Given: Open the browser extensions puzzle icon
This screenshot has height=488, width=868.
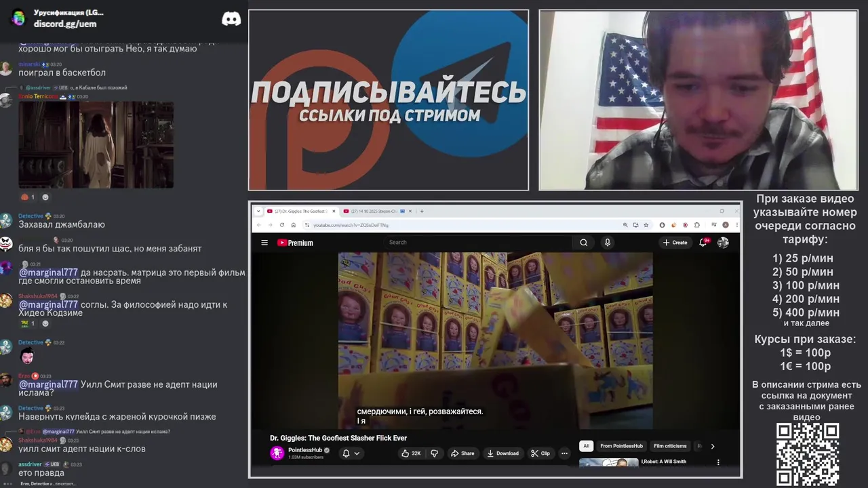Looking at the screenshot, I should point(697,225).
